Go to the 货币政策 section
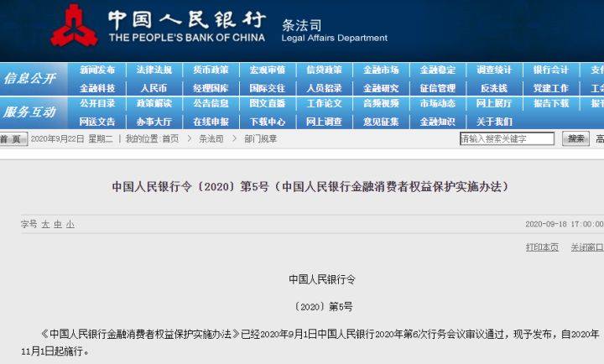The image size is (604, 364). [x=211, y=70]
